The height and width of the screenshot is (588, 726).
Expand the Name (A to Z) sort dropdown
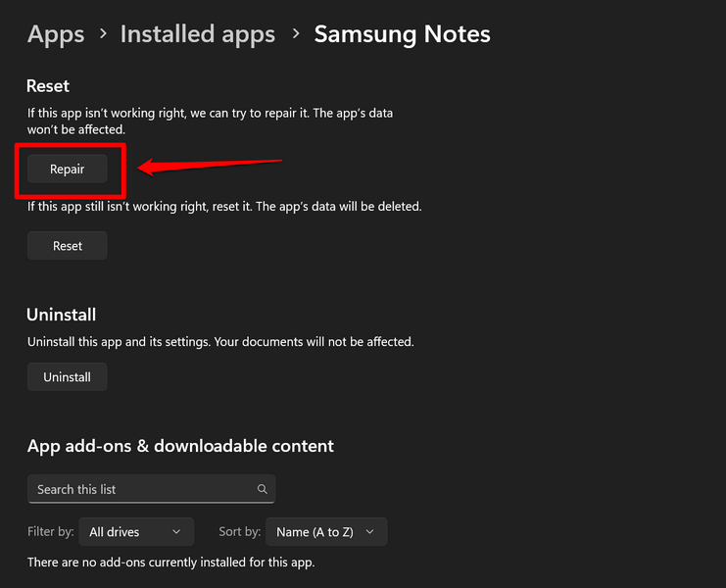pos(326,532)
